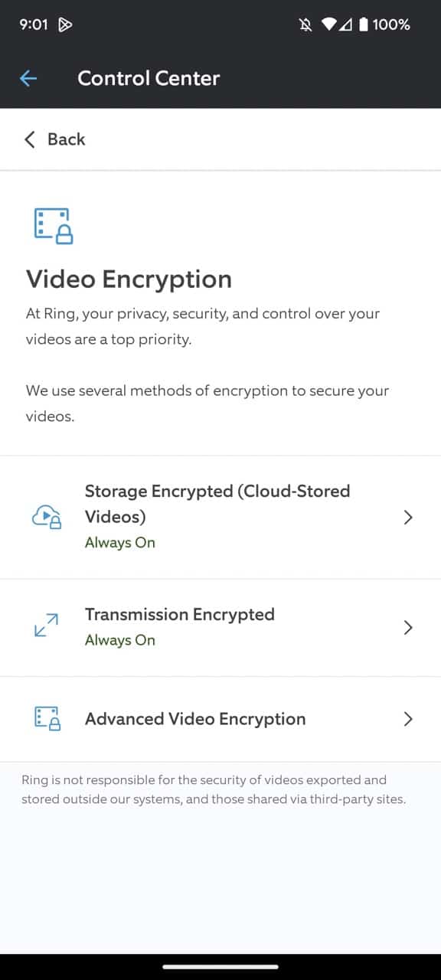Tap the cloud storage lock icon
The width and height of the screenshot is (441, 980).
pyautogui.click(x=47, y=518)
